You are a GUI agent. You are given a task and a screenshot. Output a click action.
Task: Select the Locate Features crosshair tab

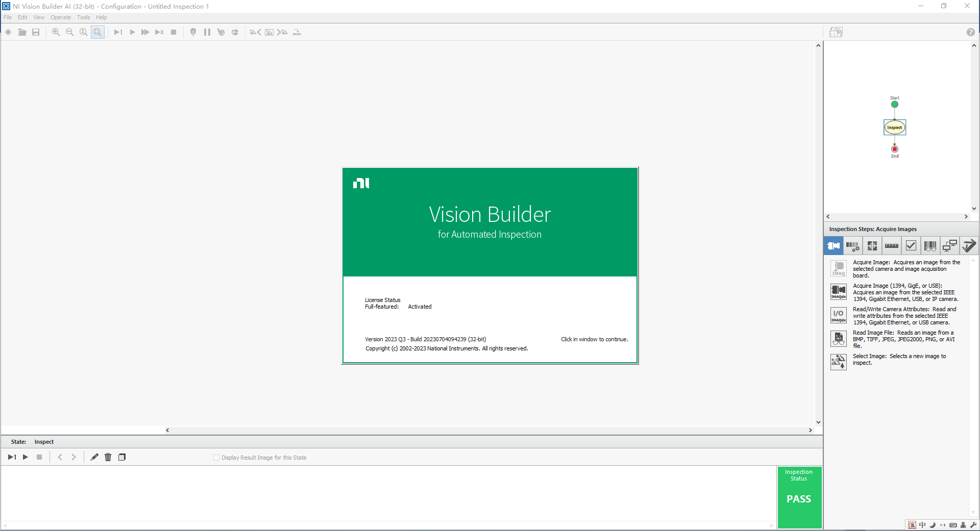[872, 246]
